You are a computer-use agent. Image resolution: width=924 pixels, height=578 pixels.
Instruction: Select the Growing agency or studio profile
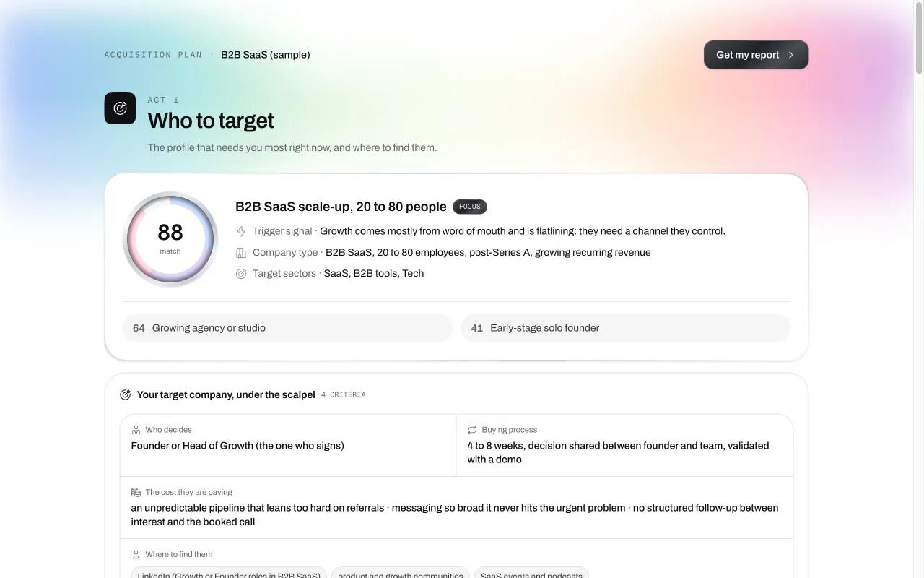[287, 328]
